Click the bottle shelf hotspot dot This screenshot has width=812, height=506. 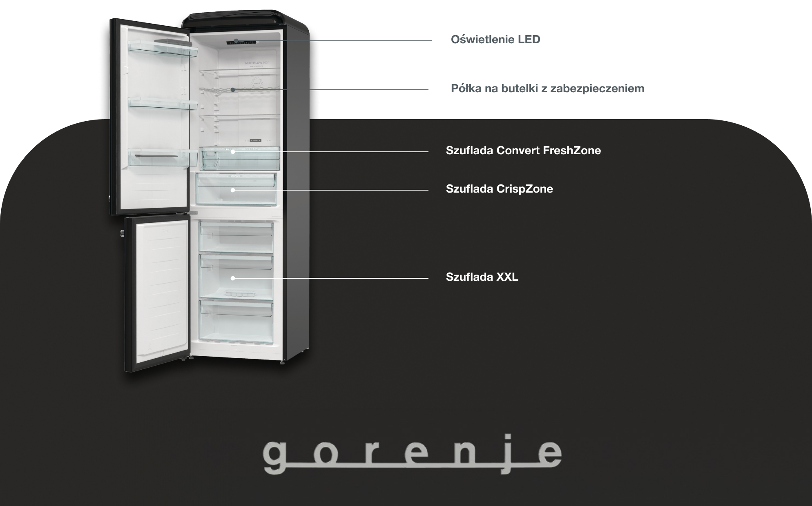click(x=232, y=89)
